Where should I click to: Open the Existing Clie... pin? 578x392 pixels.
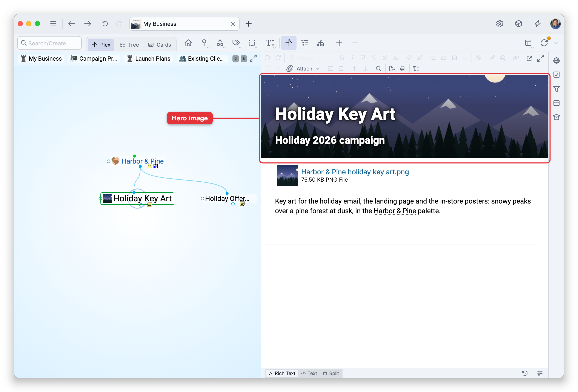pos(202,59)
